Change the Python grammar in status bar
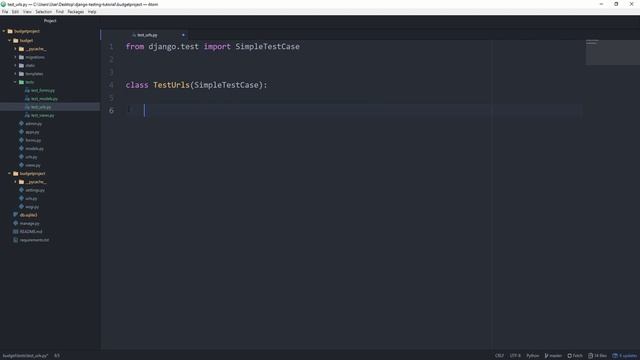Screen dimensions: 640x360 [533, 356]
